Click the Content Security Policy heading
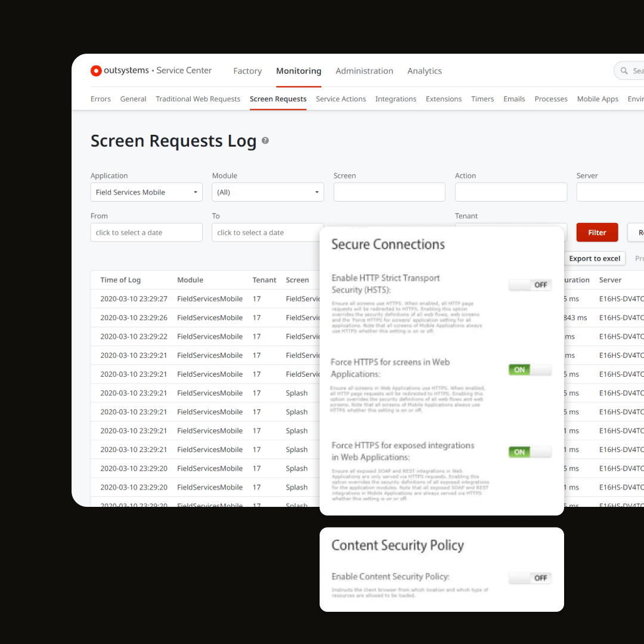Screen dimensions: 644x644 pyautogui.click(x=398, y=546)
